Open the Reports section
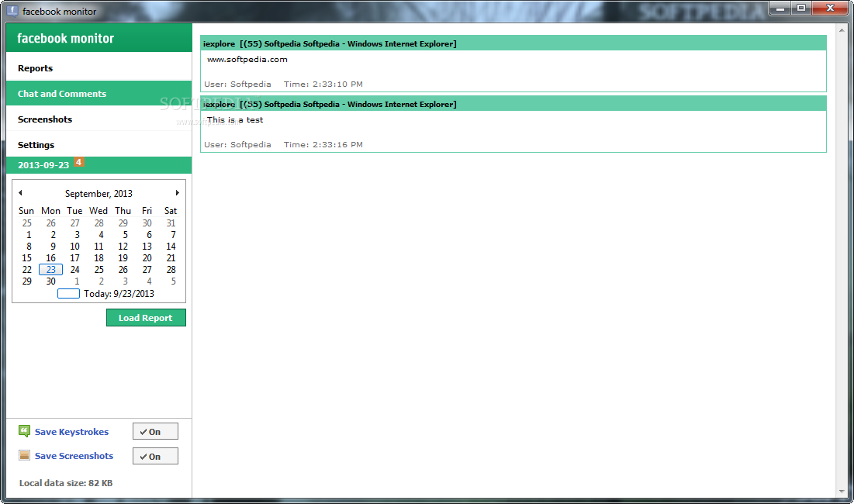This screenshot has height=504, width=854. point(99,68)
